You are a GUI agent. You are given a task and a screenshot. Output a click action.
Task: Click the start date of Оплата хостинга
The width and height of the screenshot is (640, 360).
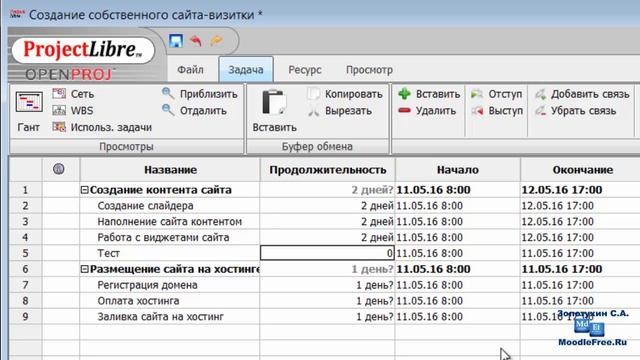click(x=429, y=301)
